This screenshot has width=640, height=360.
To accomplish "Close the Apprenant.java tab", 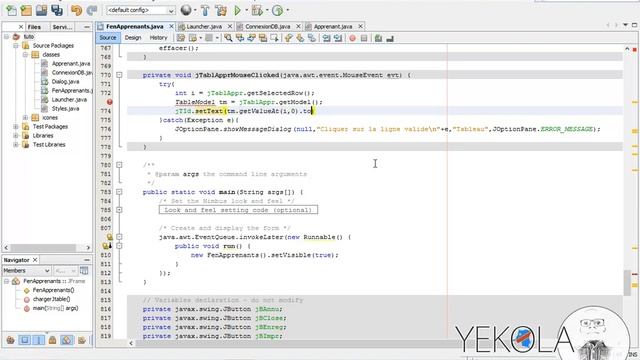I will (x=360, y=26).
